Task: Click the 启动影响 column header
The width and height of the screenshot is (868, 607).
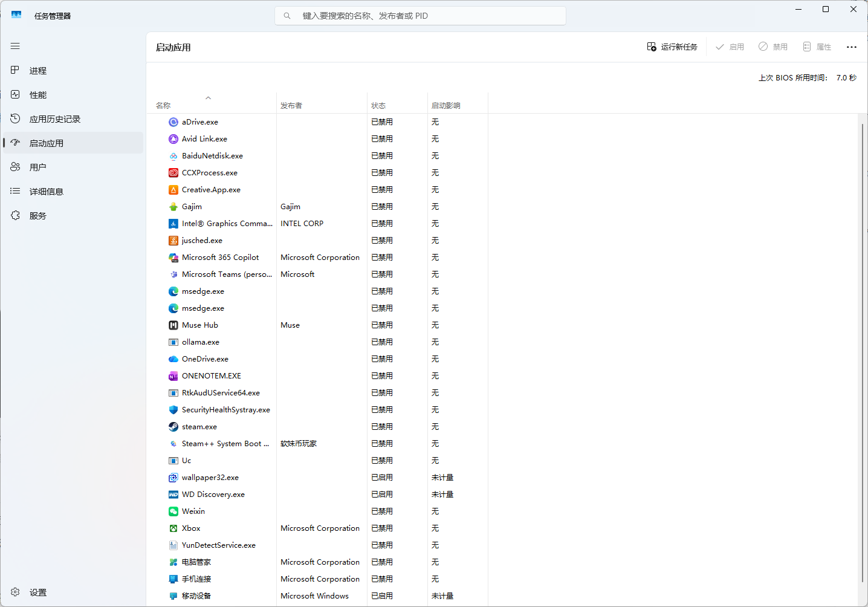Action: click(445, 106)
